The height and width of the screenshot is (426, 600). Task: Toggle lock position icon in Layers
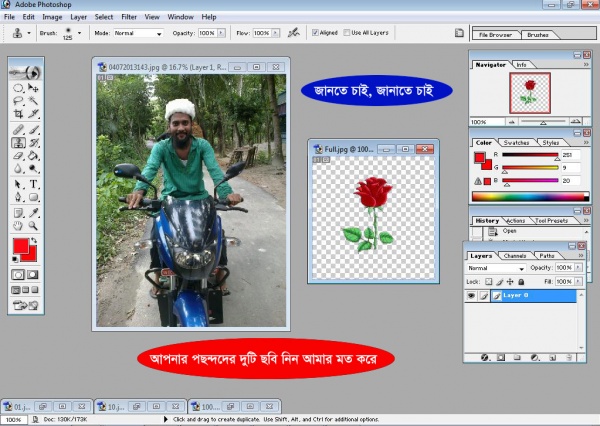[510, 282]
